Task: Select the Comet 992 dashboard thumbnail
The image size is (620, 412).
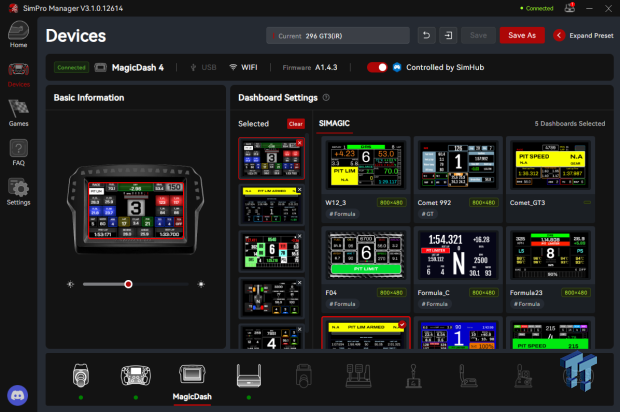Action: click(x=458, y=164)
